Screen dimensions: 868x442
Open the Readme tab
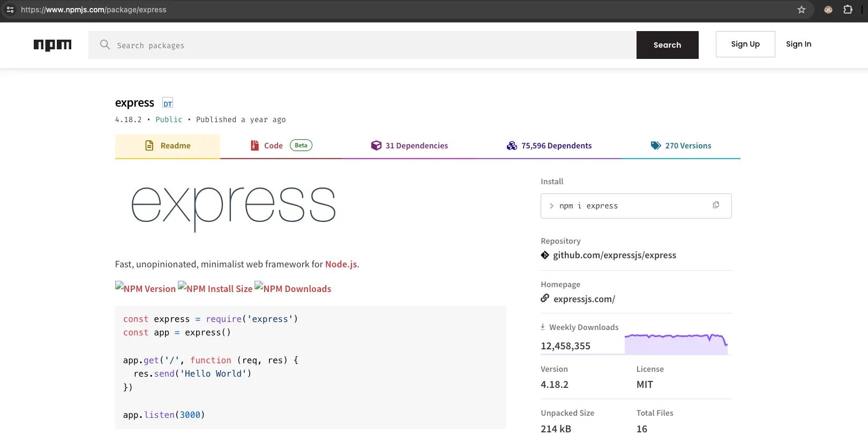point(168,146)
